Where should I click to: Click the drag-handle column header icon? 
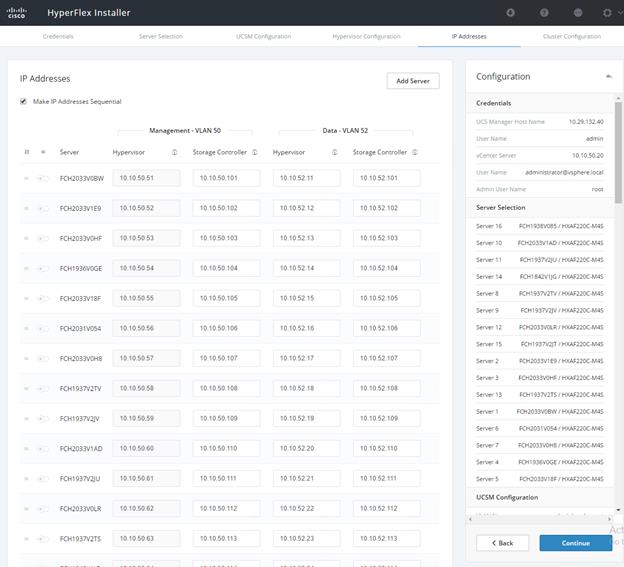[27, 152]
